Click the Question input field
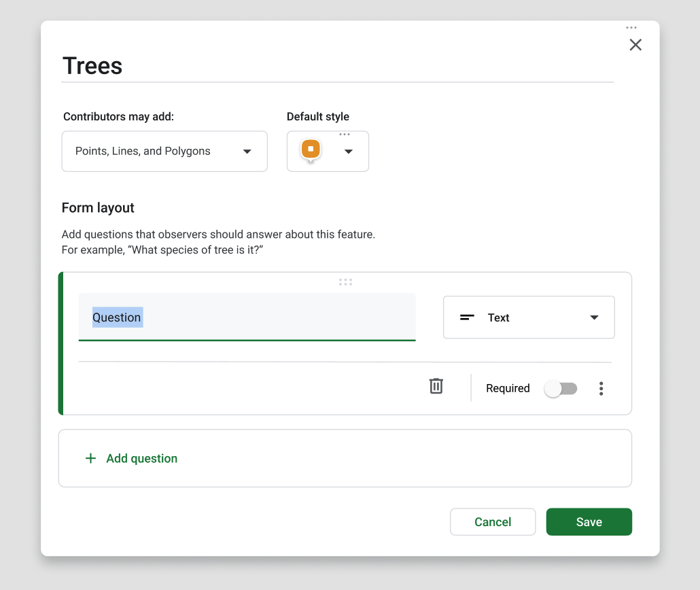The width and height of the screenshot is (700, 590). pos(247,317)
